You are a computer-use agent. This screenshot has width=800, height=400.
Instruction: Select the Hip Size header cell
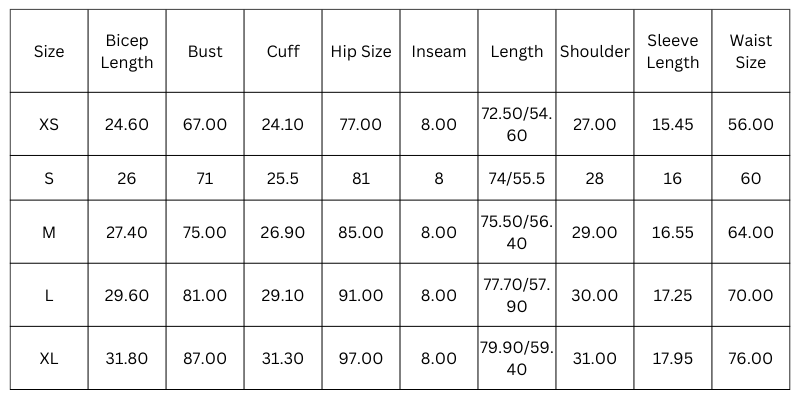[361, 52]
